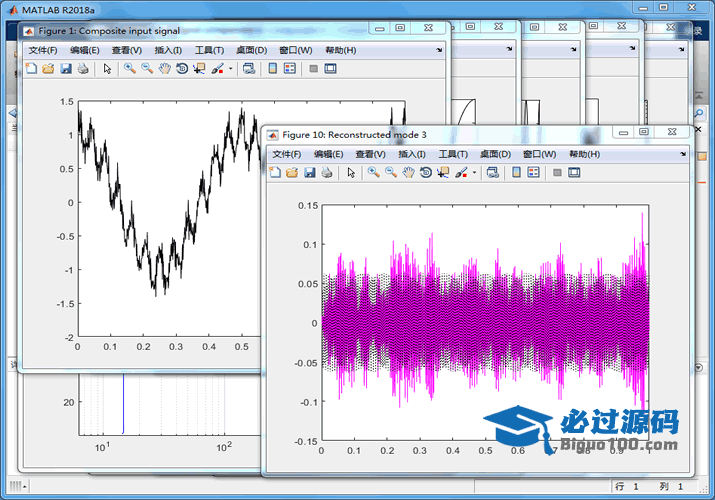The image size is (715, 500).
Task: Print Figure 10 with printer icon
Action: click(327, 173)
